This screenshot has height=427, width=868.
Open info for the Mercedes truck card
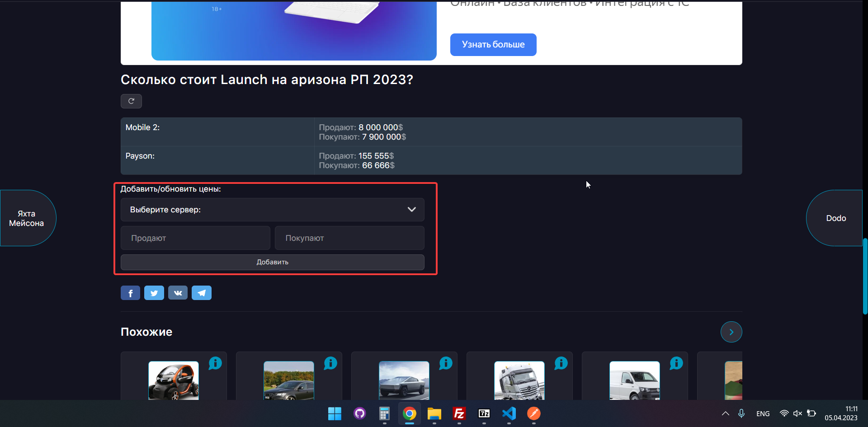pyautogui.click(x=561, y=363)
